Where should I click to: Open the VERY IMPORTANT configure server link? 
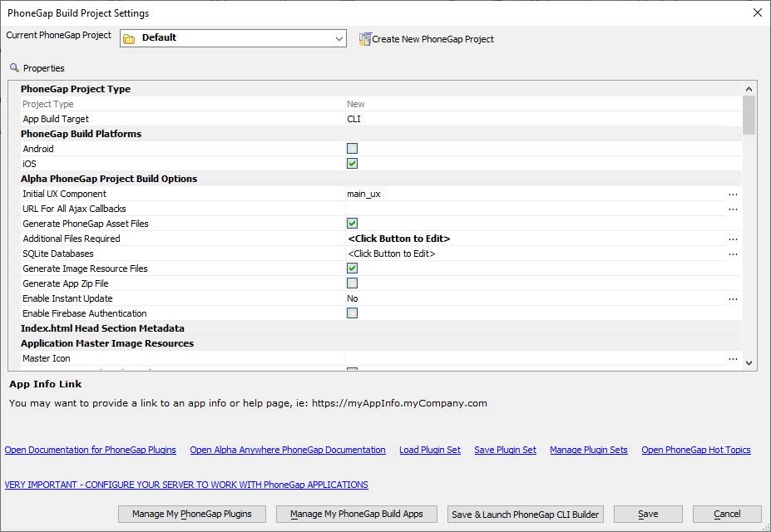tap(186, 485)
